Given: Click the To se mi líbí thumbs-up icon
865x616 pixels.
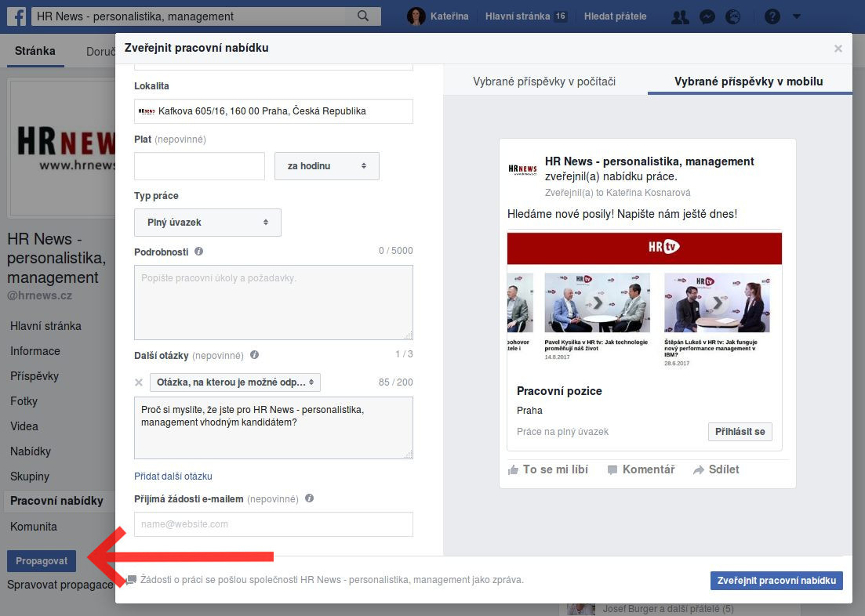Looking at the screenshot, I should [513, 470].
